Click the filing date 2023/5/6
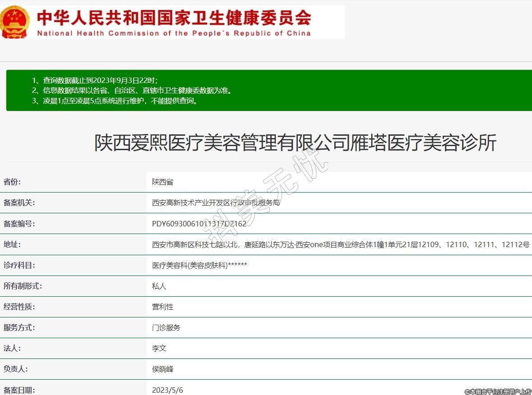This screenshot has width=532, height=395. point(167,390)
